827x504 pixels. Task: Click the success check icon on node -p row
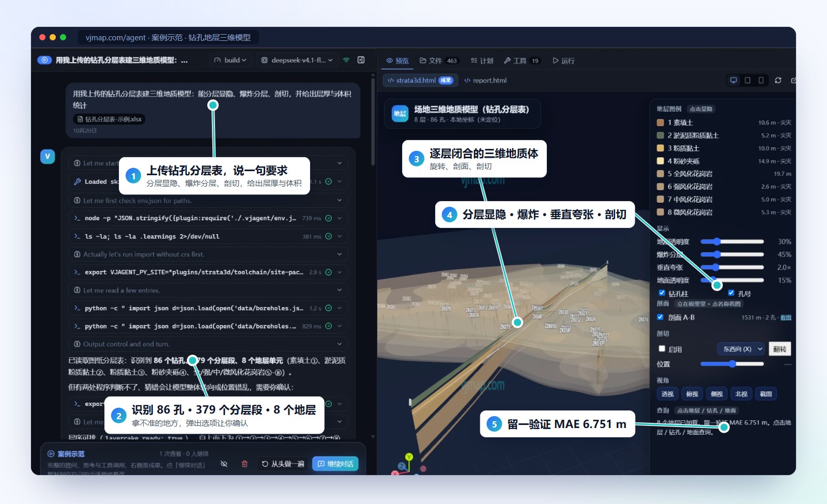tap(328, 218)
